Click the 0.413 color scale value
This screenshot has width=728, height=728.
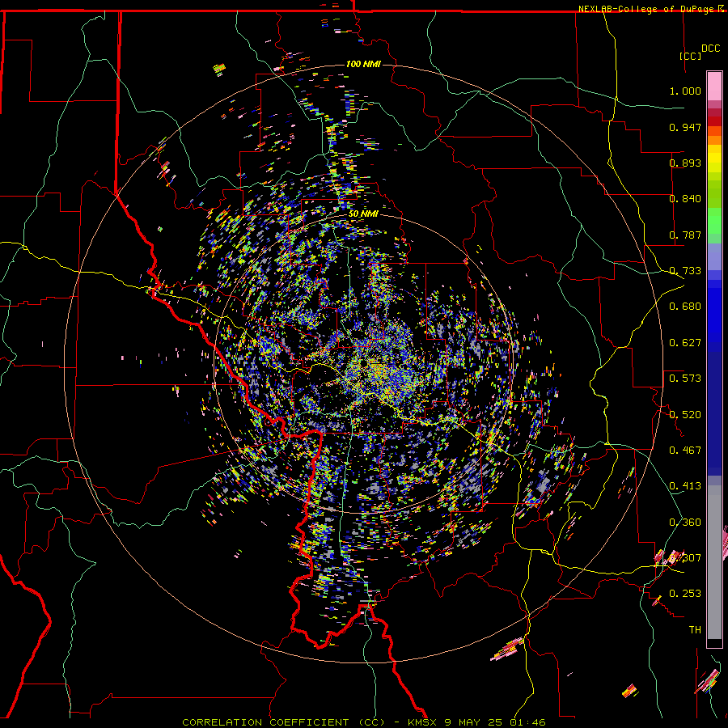685,486
